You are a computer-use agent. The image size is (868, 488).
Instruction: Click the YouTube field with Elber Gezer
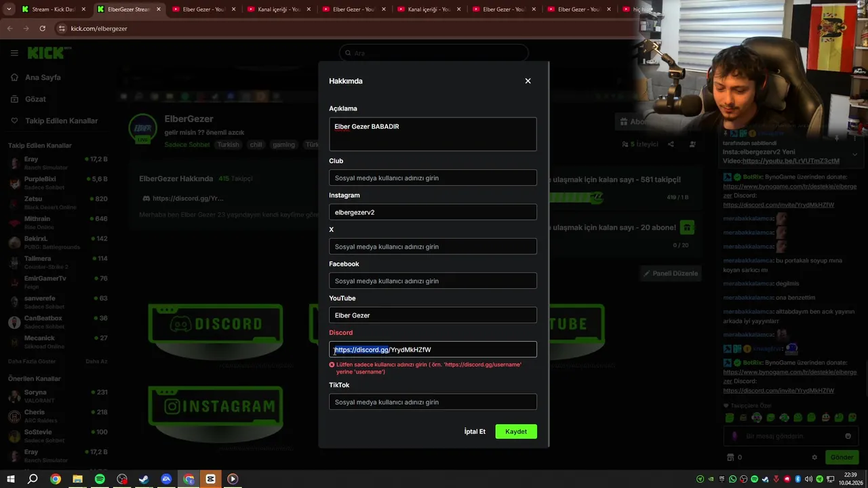click(433, 315)
